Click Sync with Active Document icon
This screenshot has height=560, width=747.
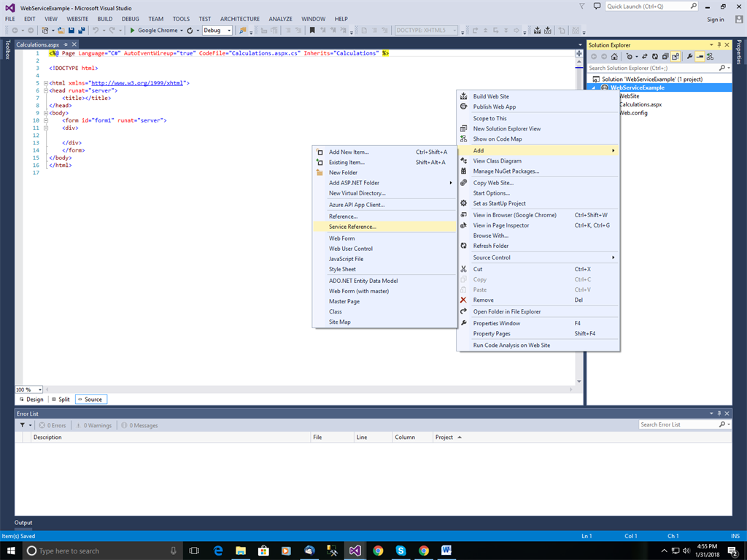[x=646, y=56]
